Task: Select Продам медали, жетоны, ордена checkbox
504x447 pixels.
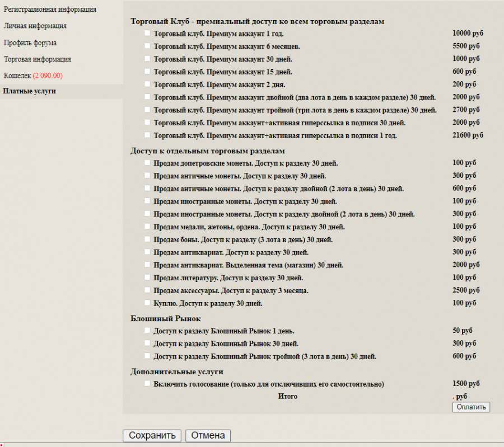Action: coord(147,226)
